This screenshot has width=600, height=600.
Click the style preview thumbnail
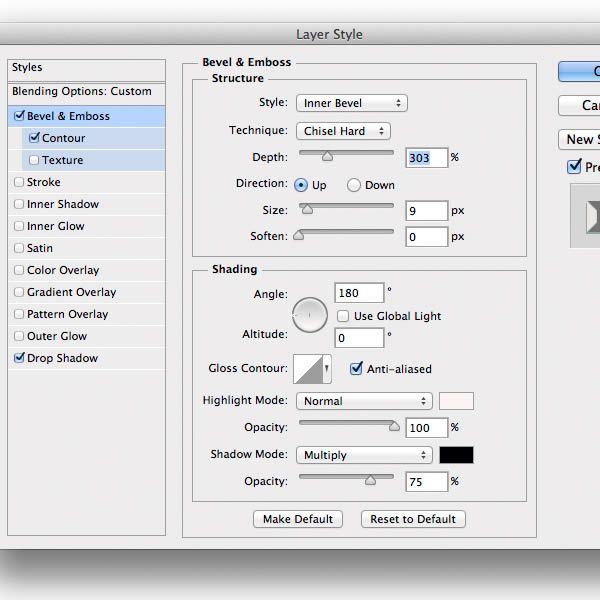pos(585,216)
